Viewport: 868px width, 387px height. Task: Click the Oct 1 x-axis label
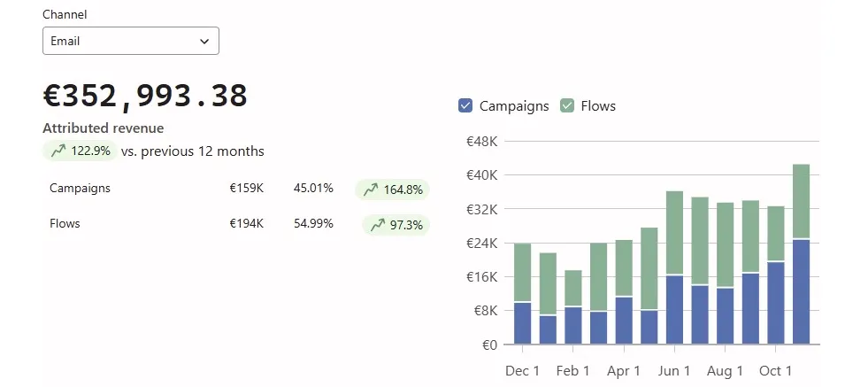point(775,370)
